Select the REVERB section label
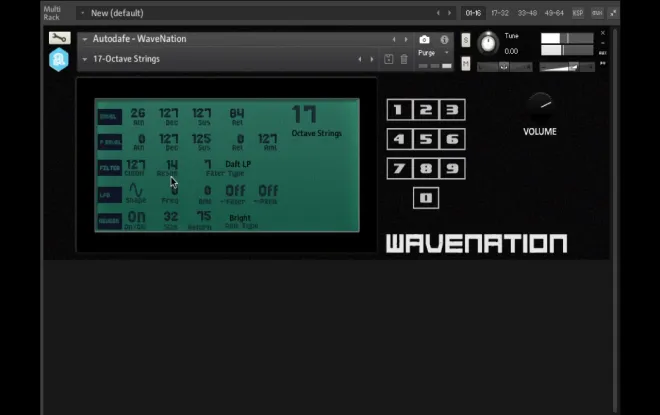The image size is (660, 415). [x=110, y=221]
